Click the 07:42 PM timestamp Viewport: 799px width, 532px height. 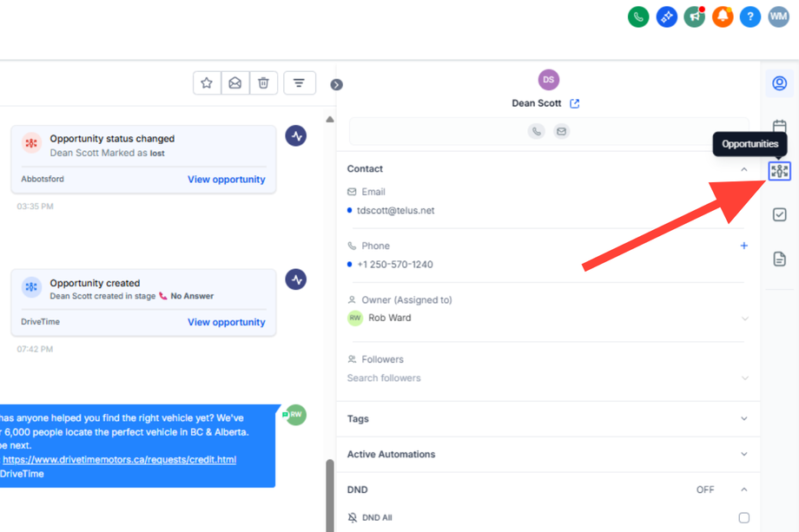click(x=35, y=349)
